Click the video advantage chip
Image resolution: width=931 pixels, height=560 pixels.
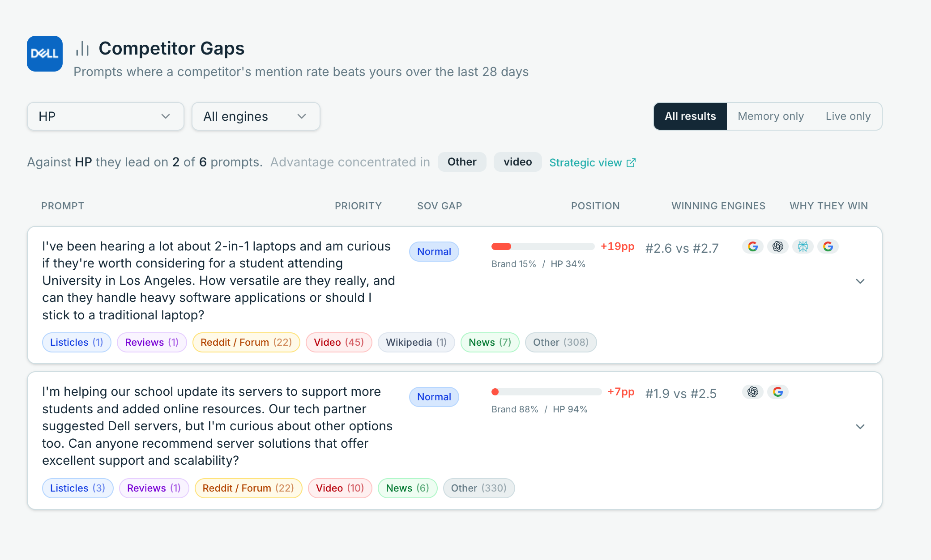pyautogui.click(x=518, y=162)
